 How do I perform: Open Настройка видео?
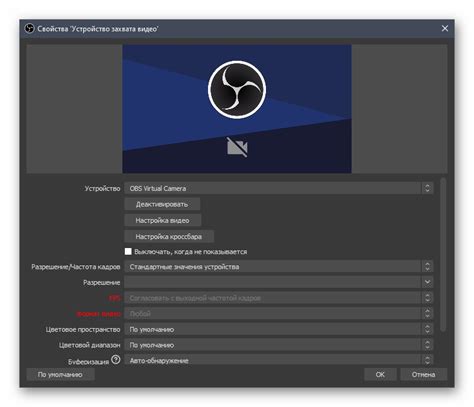click(x=162, y=220)
